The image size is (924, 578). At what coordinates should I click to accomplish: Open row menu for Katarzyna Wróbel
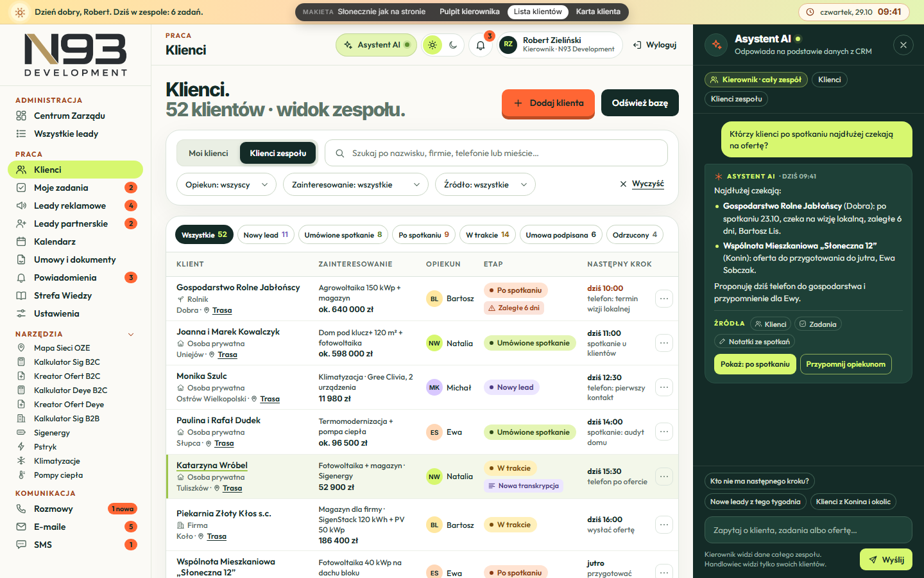[664, 477]
